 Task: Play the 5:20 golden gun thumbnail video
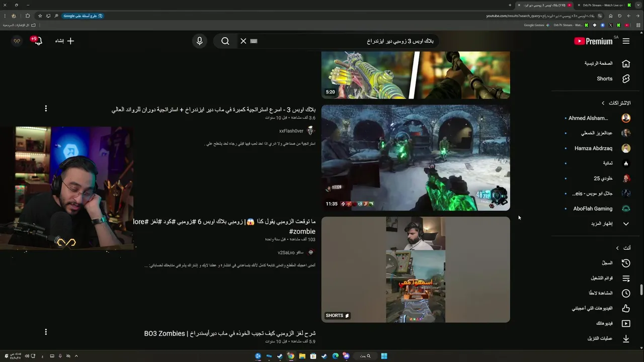point(416,75)
